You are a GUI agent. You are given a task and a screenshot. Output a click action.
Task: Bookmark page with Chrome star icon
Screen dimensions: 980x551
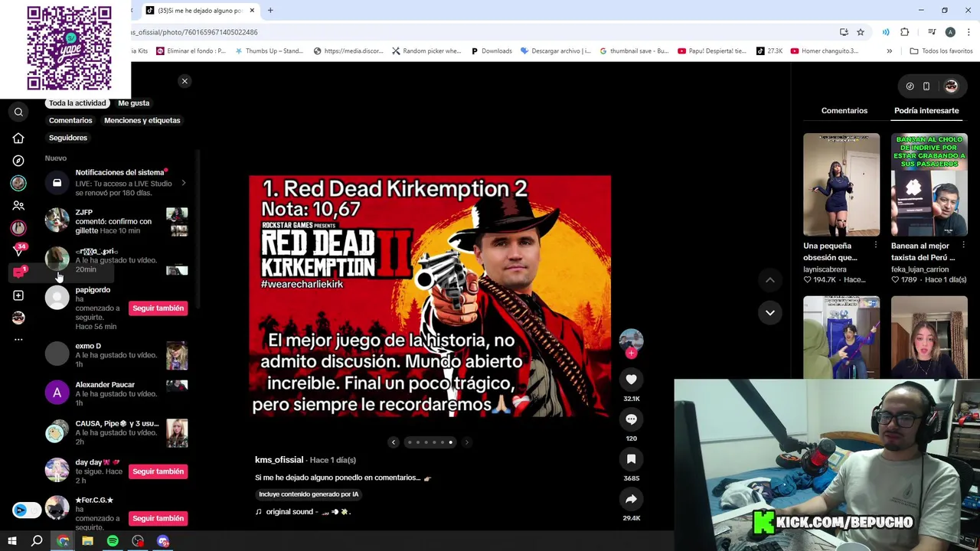861,32
